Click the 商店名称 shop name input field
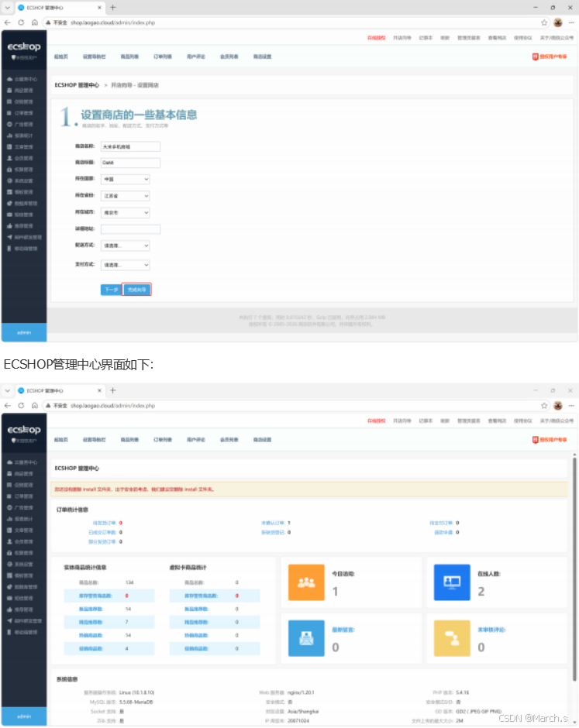The width and height of the screenshot is (579, 728). point(130,146)
